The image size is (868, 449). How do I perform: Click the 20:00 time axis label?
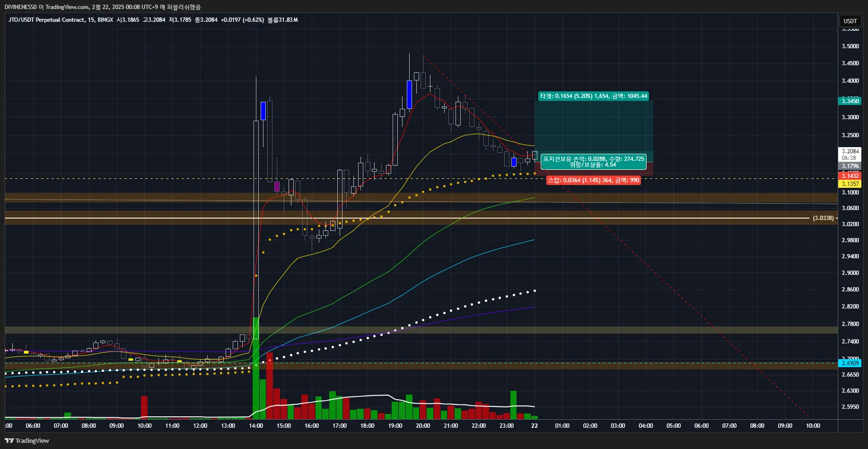pyautogui.click(x=423, y=426)
